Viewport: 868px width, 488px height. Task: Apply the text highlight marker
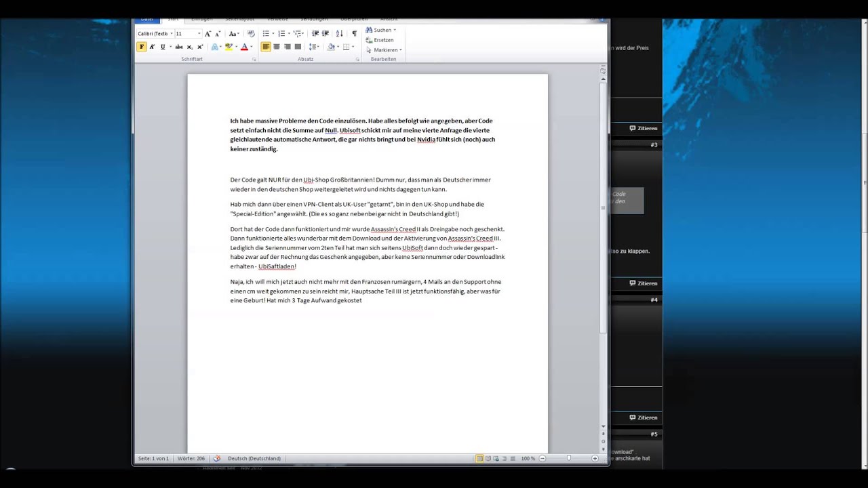pos(229,47)
